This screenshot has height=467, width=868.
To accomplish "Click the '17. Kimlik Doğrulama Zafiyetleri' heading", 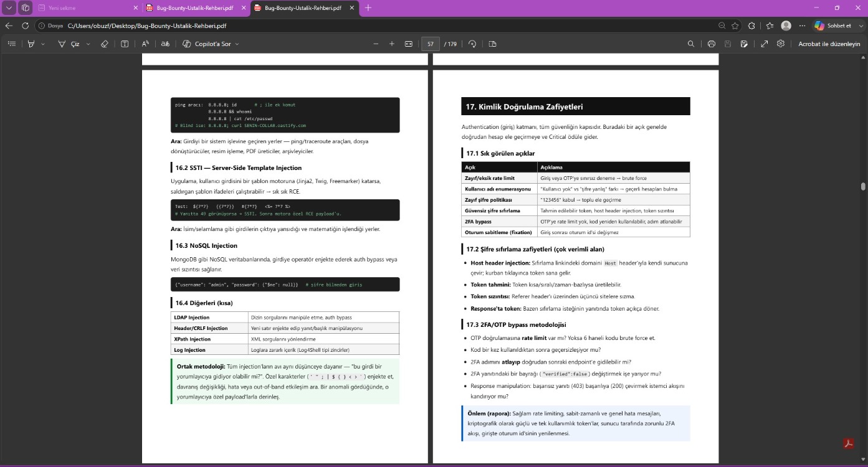I will pyautogui.click(x=524, y=106).
